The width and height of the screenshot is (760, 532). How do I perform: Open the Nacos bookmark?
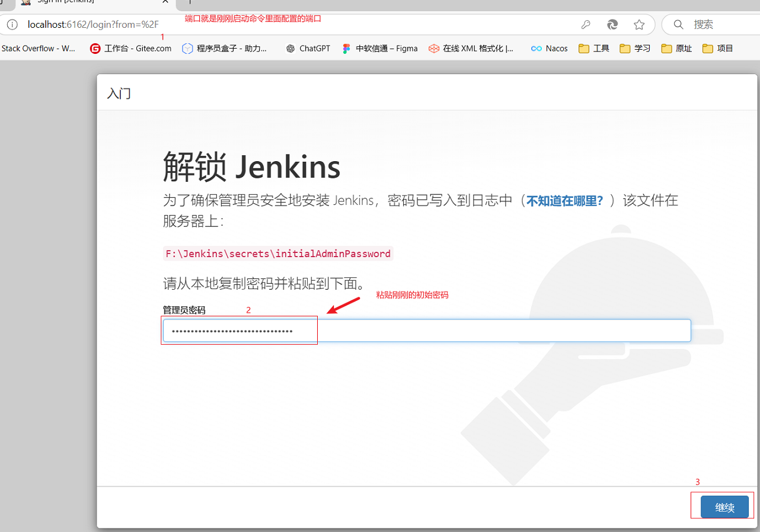(550, 49)
